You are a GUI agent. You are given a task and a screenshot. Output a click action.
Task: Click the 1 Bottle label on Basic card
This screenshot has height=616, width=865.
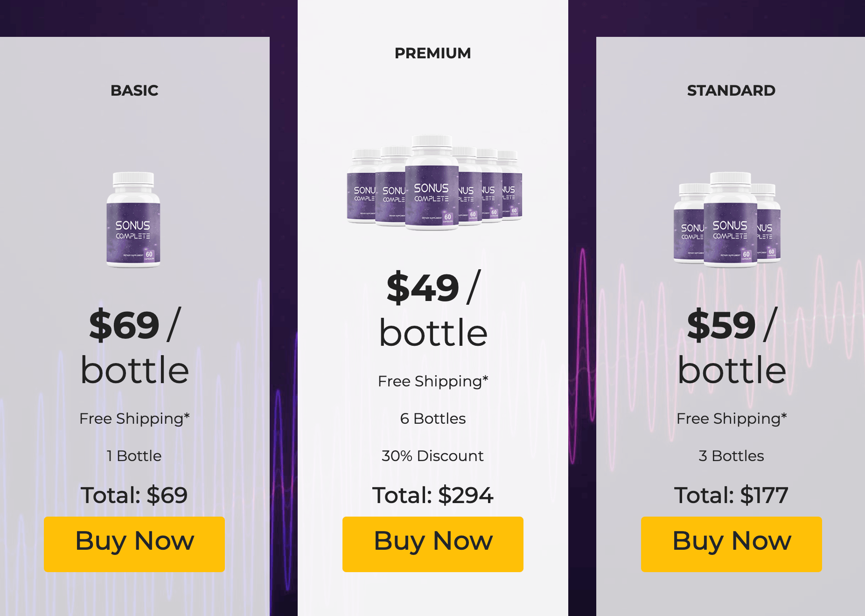click(134, 456)
